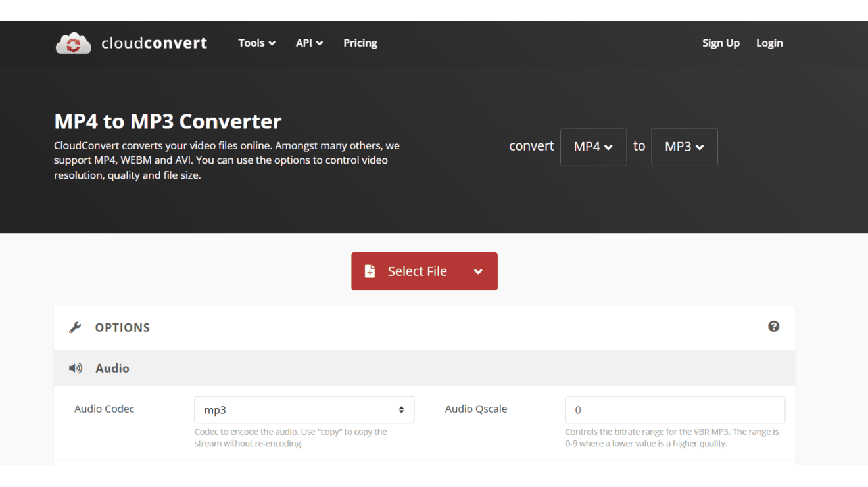Screen dimensions: 868x487
Task: Click the wrench icon next to OPTIONS
Action: 76,327
